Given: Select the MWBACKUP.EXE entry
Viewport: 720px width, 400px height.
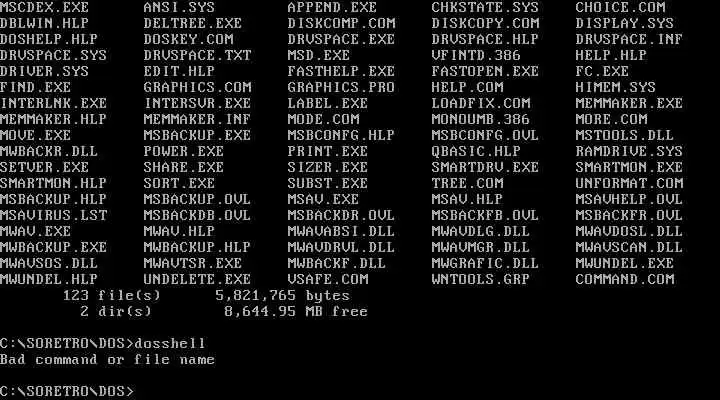Looking at the screenshot, I should coord(53,247).
